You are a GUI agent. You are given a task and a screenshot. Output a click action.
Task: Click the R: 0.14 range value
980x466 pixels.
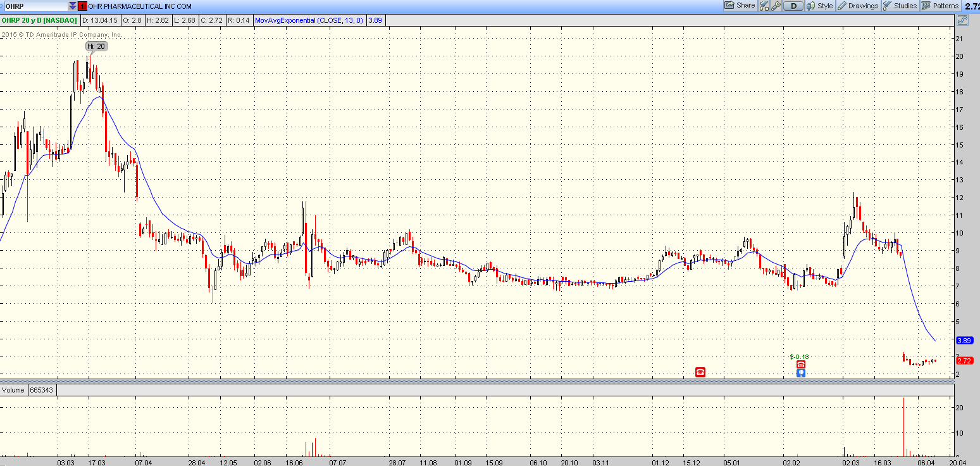click(x=238, y=20)
